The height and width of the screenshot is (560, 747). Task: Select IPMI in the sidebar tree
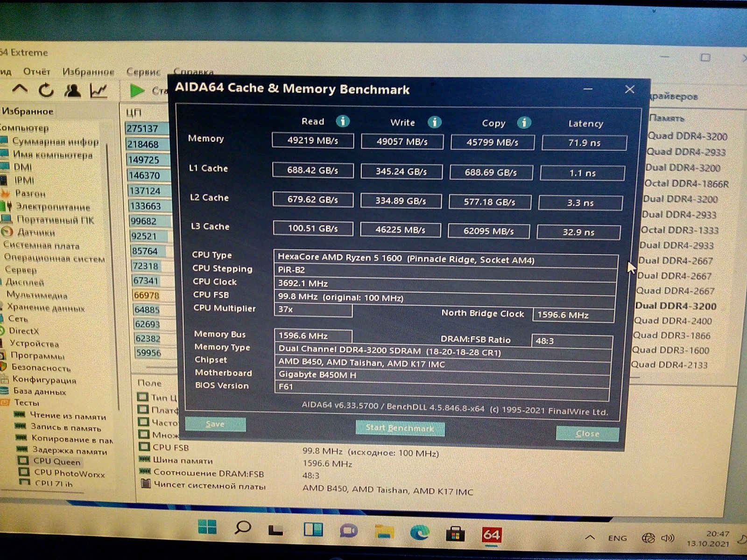(x=24, y=180)
